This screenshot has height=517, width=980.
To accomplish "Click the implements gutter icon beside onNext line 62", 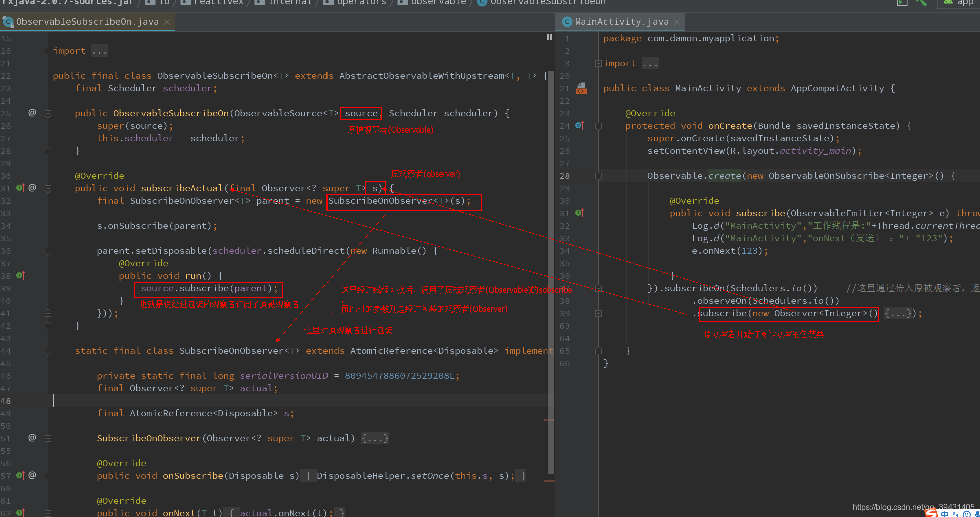I will tap(20, 512).
